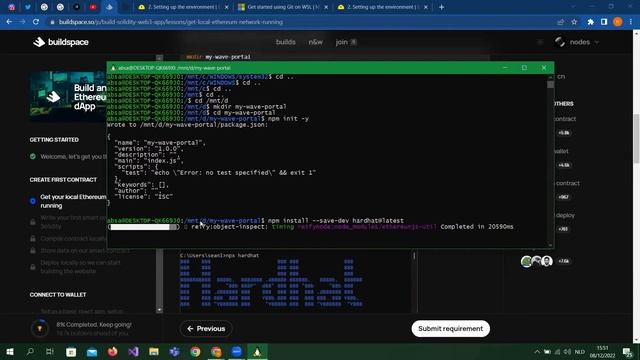Viewport: 640px width, 360px height.
Task: Open the 'Welcome, let's get you' lesson
Action: point(69,157)
